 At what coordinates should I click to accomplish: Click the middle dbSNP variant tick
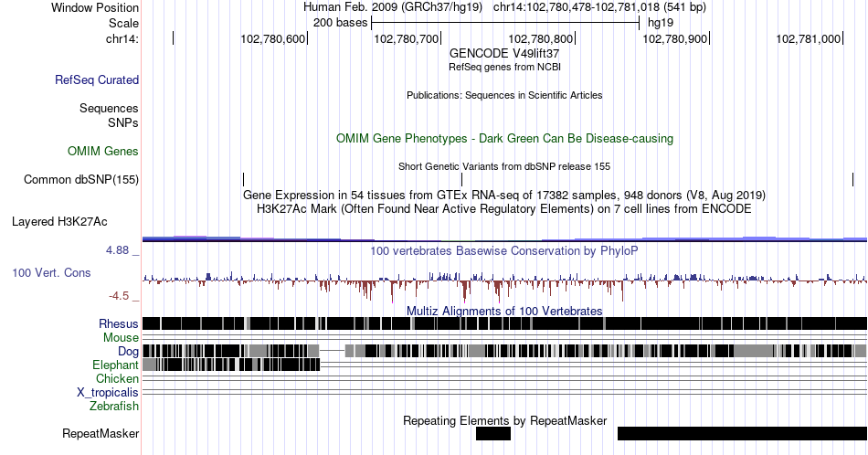[x=461, y=179]
